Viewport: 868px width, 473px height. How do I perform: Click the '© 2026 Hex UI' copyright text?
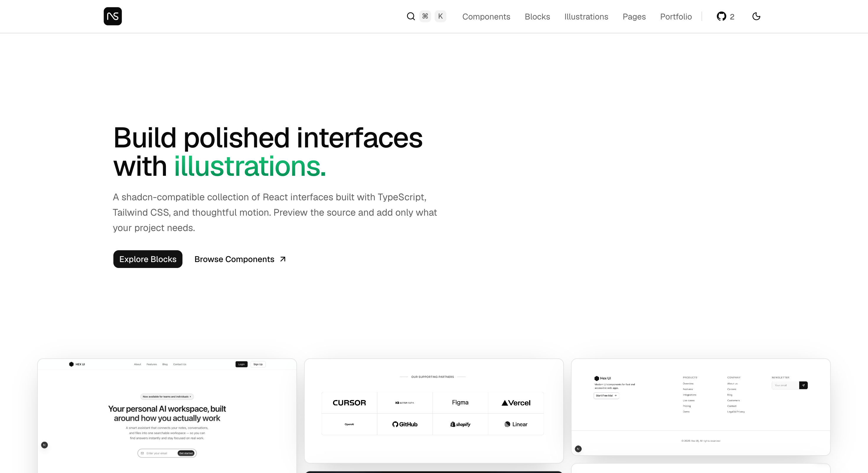pyautogui.click(x=701, y=441)
